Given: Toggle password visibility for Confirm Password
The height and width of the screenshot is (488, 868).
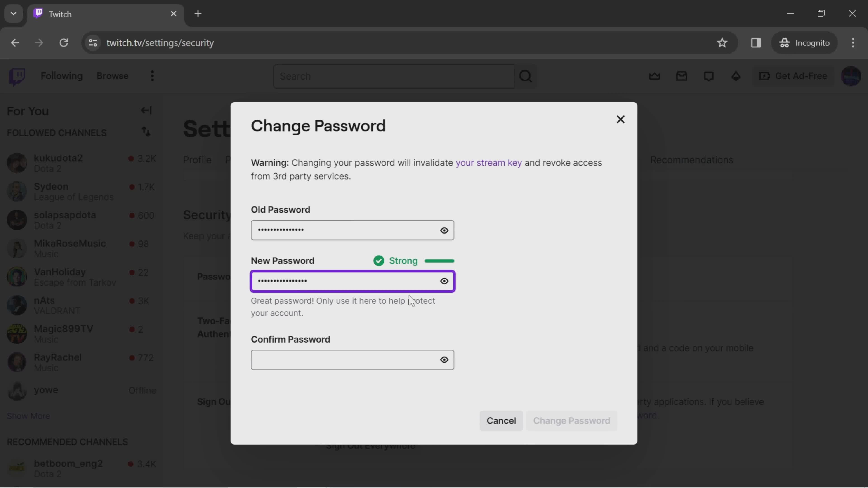Looking at the screenshot, I should coord(445,359).
